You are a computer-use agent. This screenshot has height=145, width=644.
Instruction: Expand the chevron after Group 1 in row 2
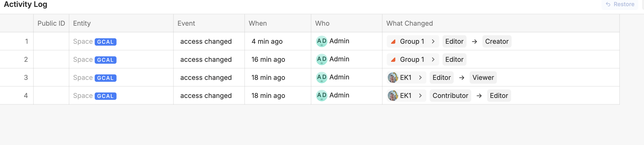point(433,60)
